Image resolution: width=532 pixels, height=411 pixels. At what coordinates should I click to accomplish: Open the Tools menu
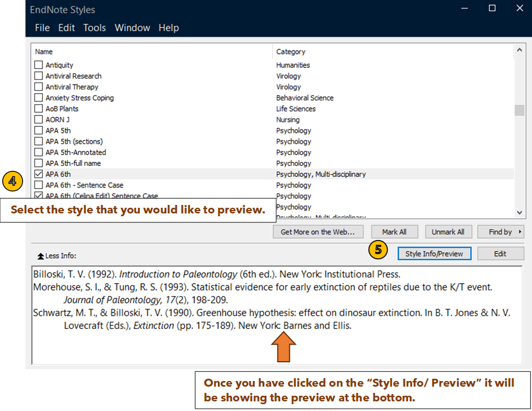coord(94,27)
